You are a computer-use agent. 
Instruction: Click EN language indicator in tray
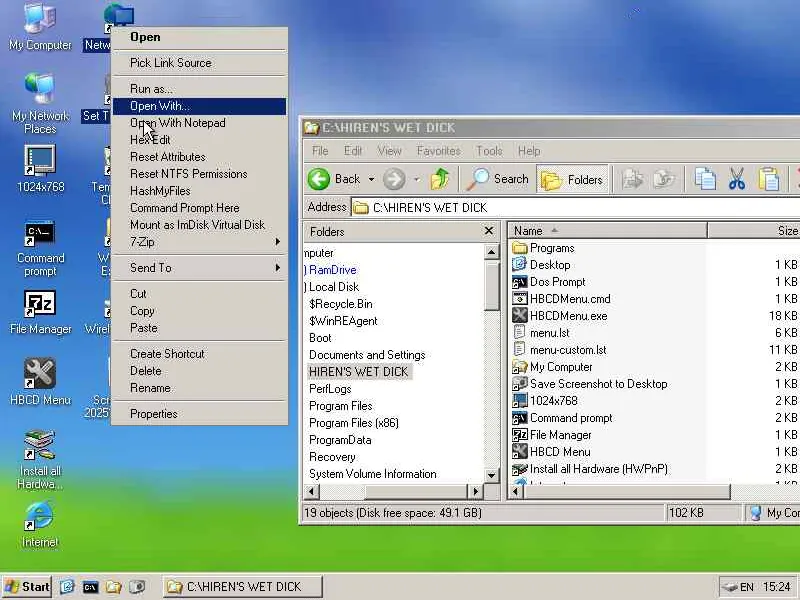tap(746, 587)
